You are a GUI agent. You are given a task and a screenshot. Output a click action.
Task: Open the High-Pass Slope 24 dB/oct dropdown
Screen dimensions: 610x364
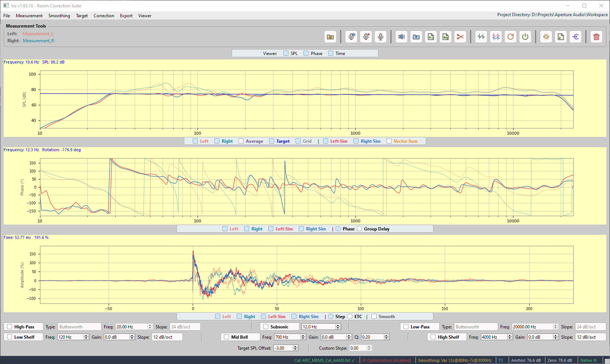pos(185,327)
